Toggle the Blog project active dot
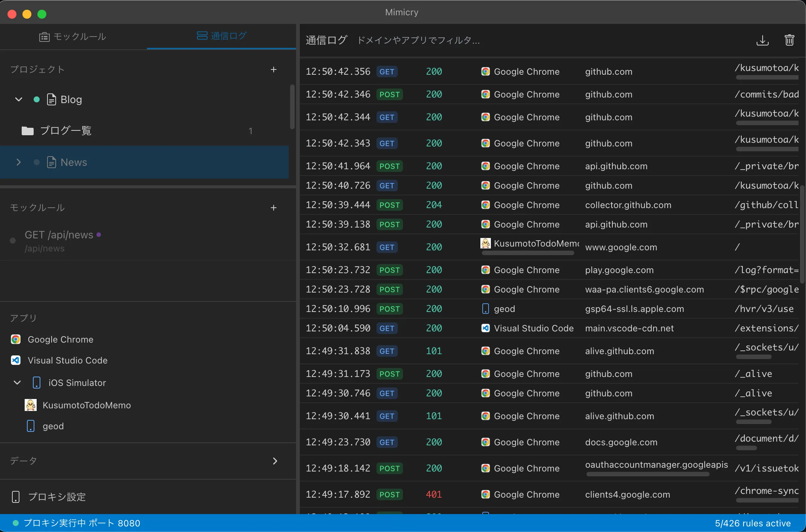 pyautogui.click(x=37, y=99)
